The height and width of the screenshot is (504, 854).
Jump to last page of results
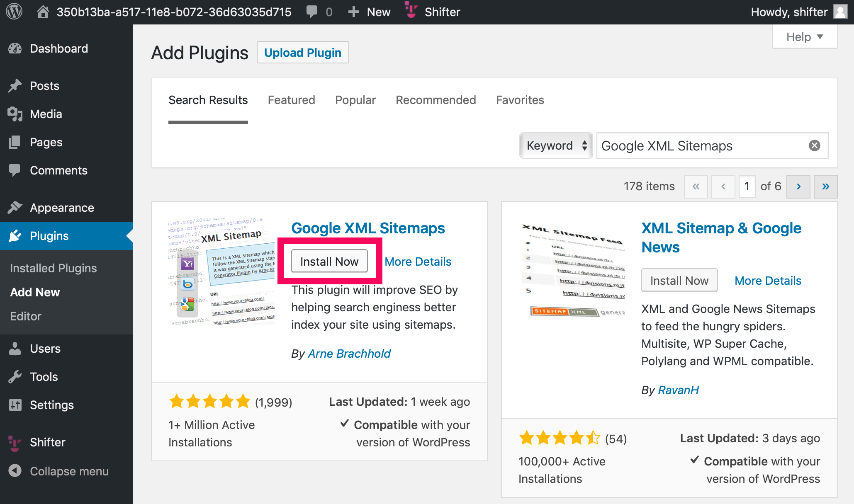pyautogui.click(x=825, y=187)
